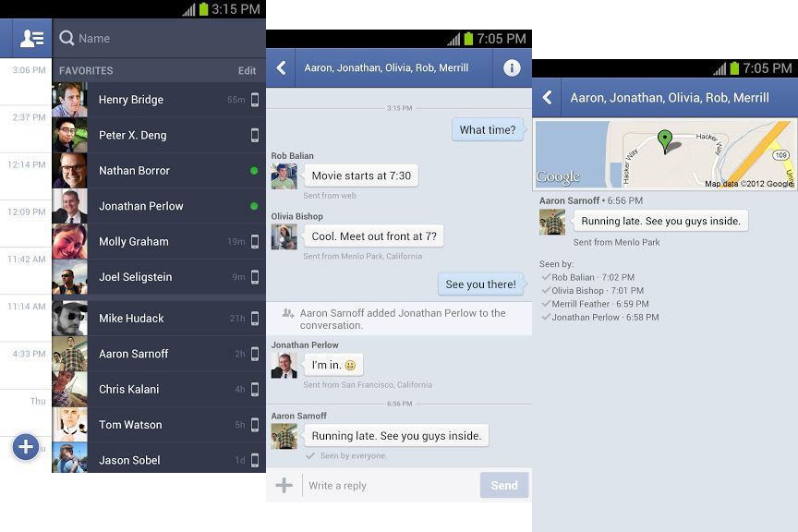Screen dimensions: 798x532
Task: Open the Google map preview
Action: pos(665,154)
